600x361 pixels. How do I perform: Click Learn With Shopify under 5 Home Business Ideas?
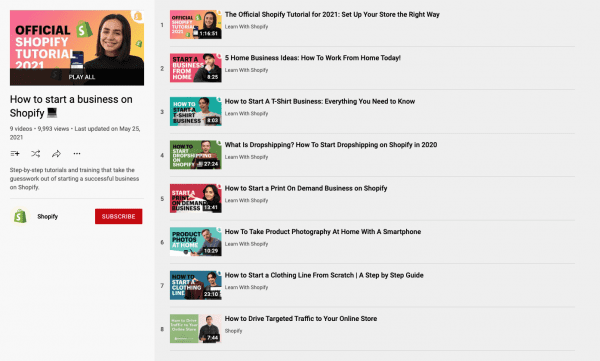246,70
